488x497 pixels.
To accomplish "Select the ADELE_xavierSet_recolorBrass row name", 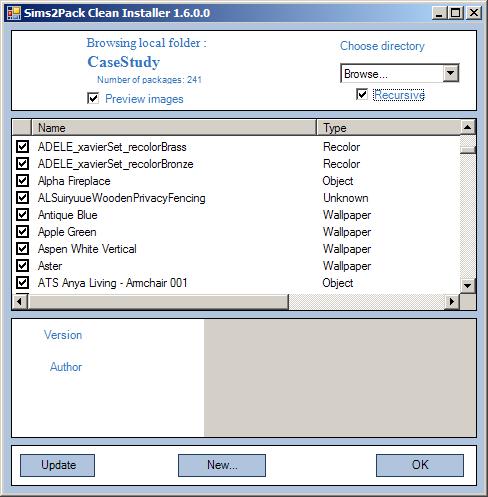I will (x=112, y=147).
